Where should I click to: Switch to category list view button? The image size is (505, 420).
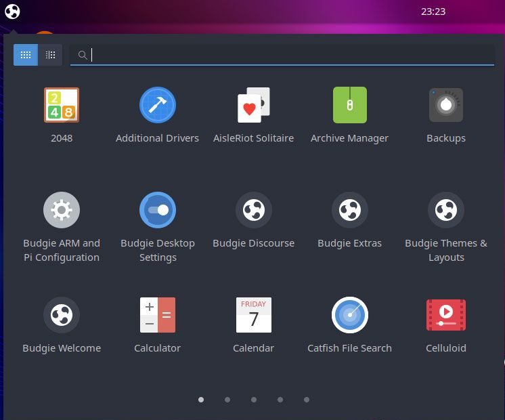pyautogui.click(x=50, y=55)
